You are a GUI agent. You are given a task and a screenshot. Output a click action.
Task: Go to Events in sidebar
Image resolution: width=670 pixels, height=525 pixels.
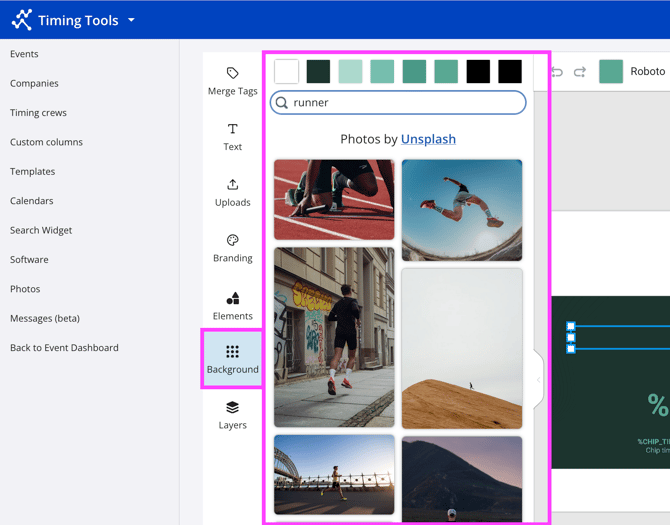[x=24, y=54]
